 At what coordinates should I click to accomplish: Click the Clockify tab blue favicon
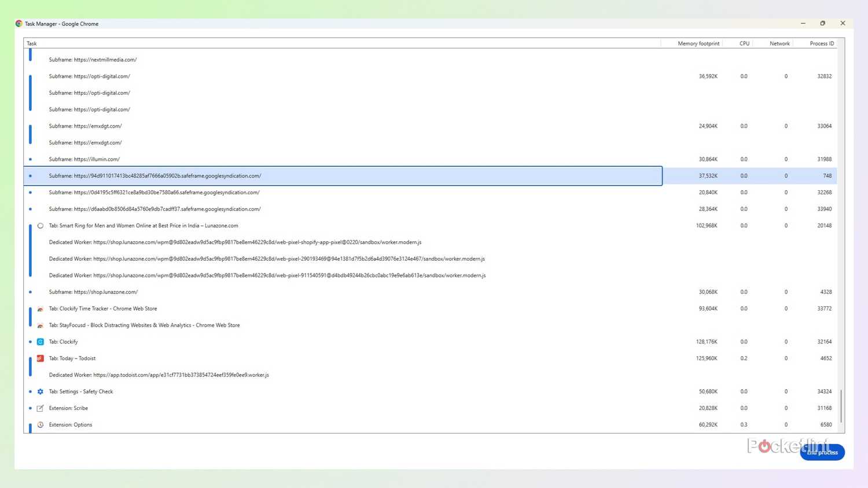tap(41, 342)
